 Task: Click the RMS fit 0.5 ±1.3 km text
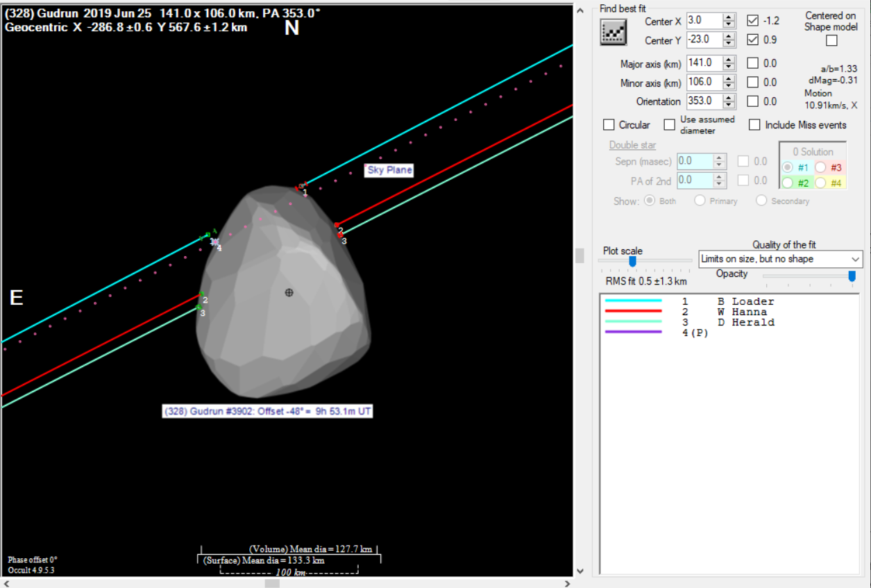coord(646,281)
